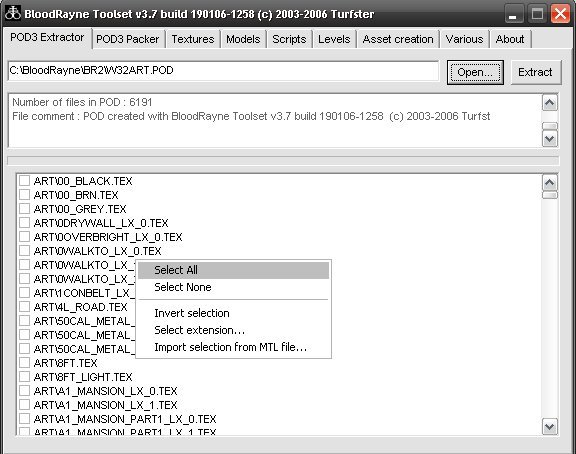This screenshot has width=576, height=454.
Task: Click the file list scroll-up arrow
Action: point(550,183)
